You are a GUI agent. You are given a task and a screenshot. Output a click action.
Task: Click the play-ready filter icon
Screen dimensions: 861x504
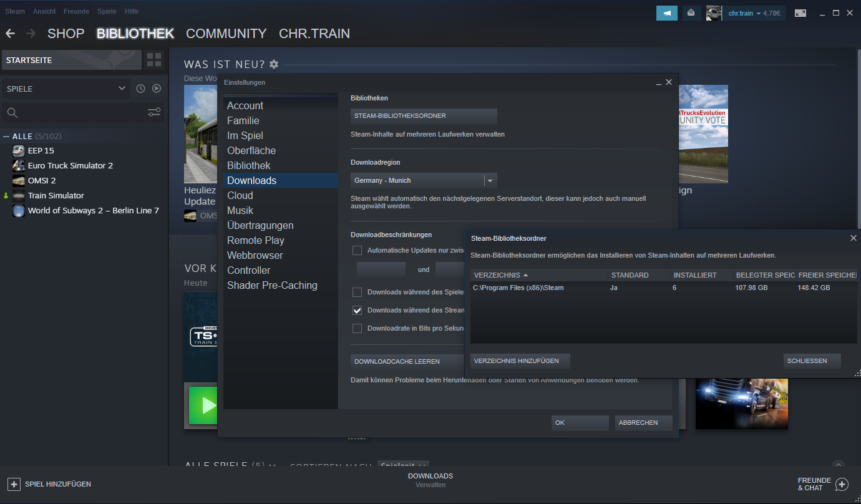coord(157,89)
